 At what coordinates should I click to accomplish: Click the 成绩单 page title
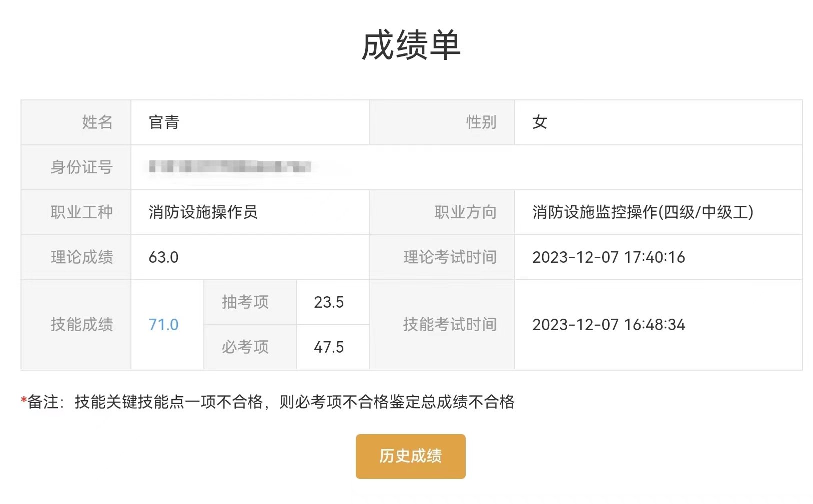(x=411, y=45)
